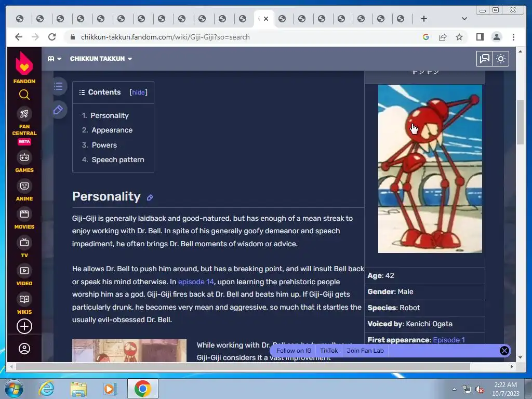The image size is (532, 399).
Task: Jump to Speech pattern in contents
Action: 118,159
